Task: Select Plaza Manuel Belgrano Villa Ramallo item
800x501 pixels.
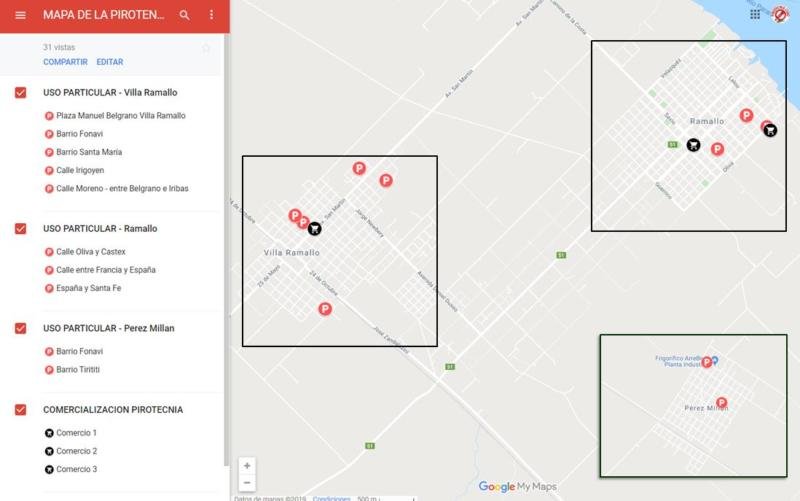Action: (x=120, y=116)
